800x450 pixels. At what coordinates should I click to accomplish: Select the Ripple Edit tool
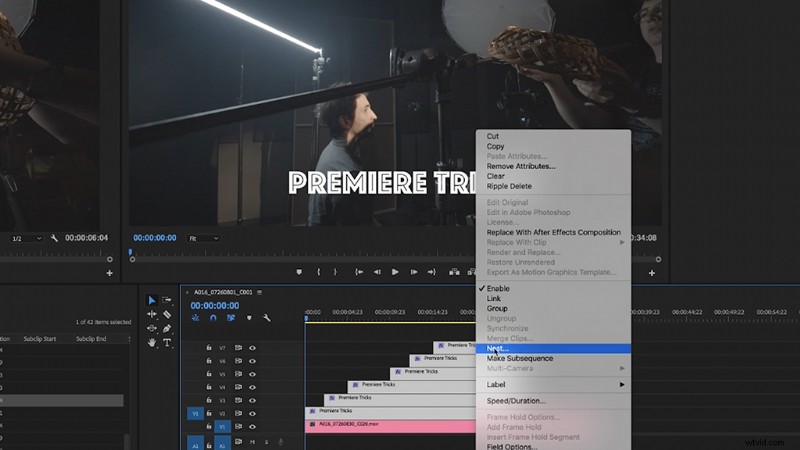pyautogui.click(x=152, y=314)
